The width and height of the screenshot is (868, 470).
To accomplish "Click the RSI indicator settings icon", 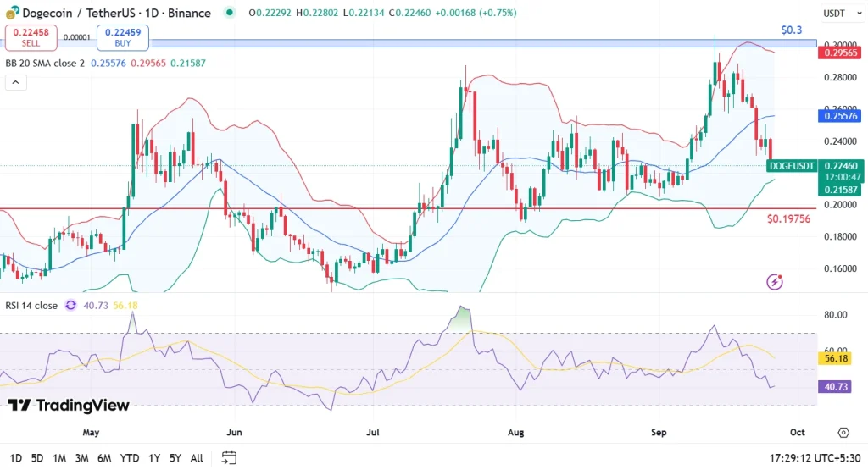I will click(x=70, y=305).
